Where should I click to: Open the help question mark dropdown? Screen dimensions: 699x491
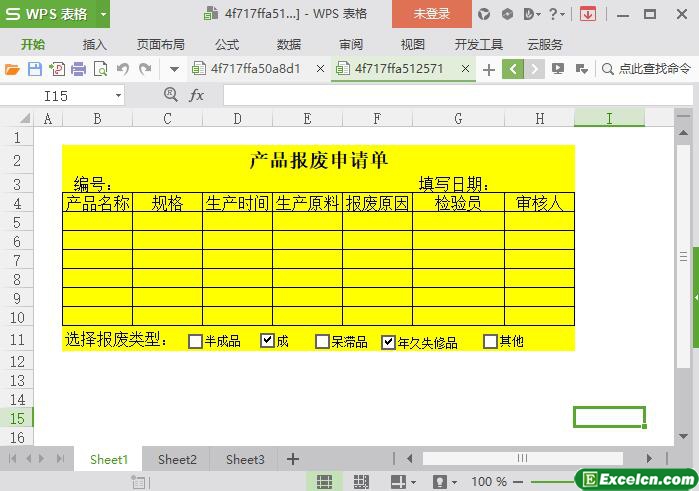[x=556, y=14]
